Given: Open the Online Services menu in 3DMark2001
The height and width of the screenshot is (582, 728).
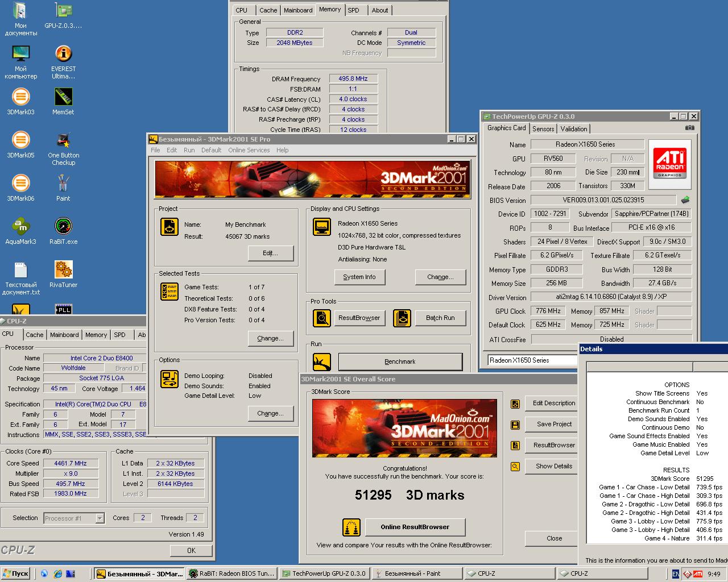Looking at the screenshot, I should [249, 150].
